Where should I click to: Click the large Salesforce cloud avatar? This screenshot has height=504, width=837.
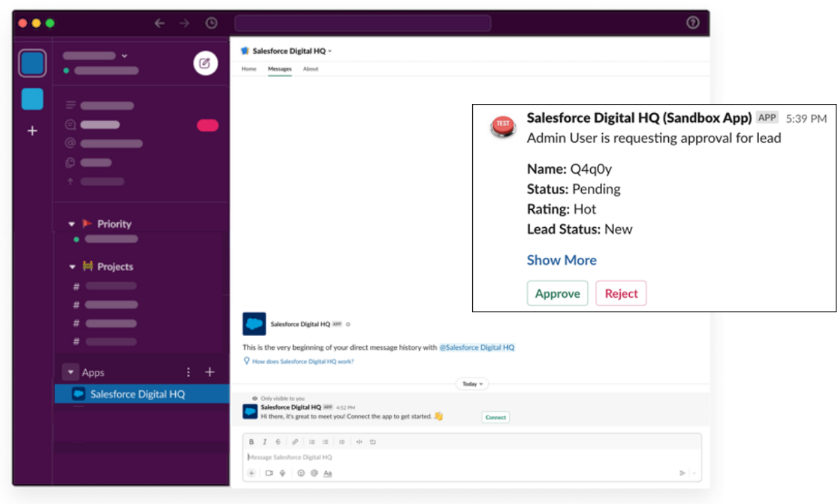point(254,324)
